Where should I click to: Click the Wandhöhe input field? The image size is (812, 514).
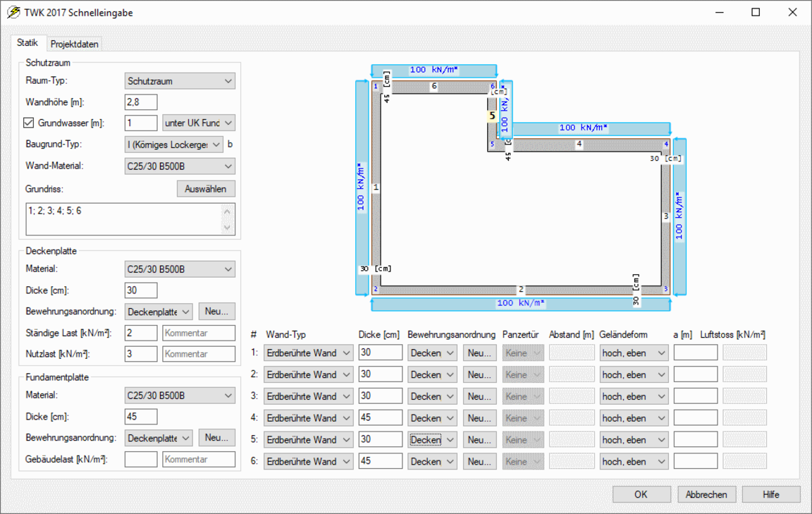tap(141, 102)
